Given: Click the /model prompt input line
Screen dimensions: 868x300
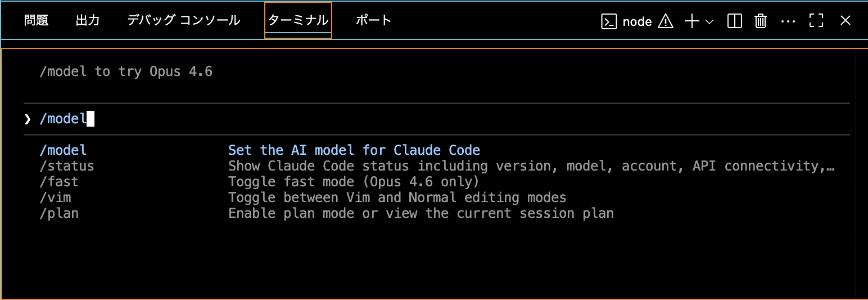Looking at the screenshot, I should point(225,119).
